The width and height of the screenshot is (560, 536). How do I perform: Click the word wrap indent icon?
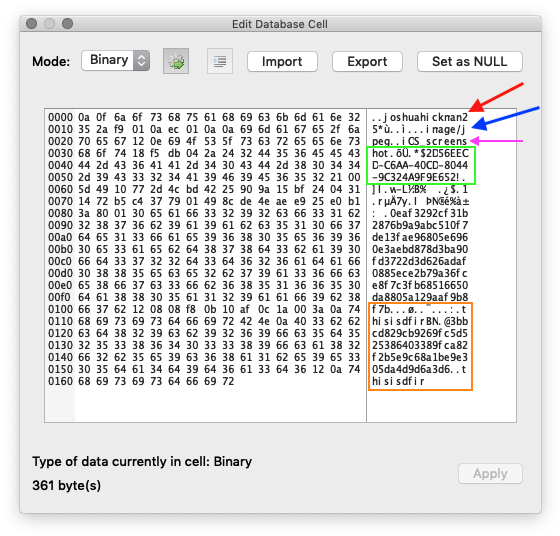[220, 61]
